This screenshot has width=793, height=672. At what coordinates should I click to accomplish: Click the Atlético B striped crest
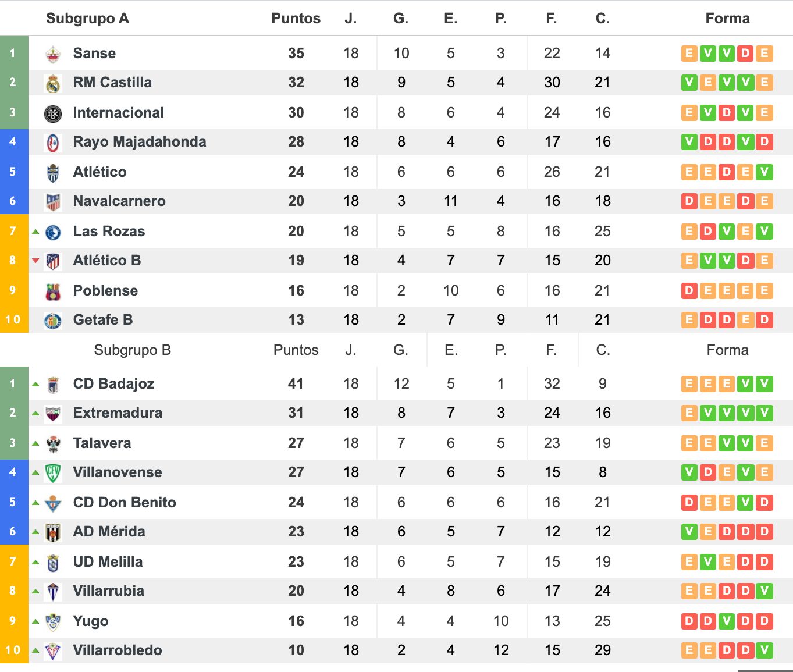tap(53, 261)
